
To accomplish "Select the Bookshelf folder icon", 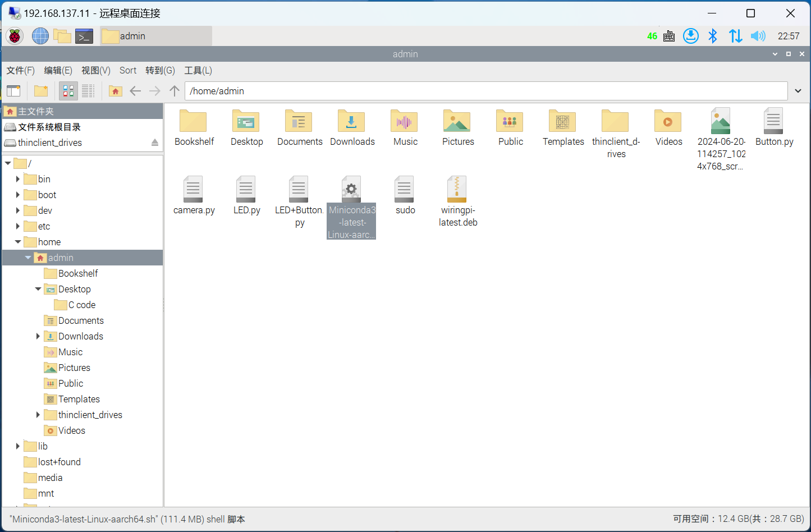I will point(194,121).
